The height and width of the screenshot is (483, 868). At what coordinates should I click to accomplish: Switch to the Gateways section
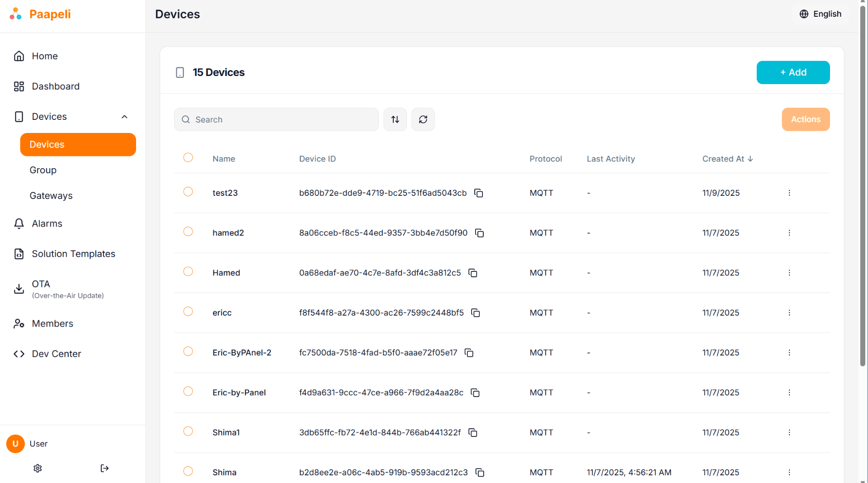[x=51, y=195]
